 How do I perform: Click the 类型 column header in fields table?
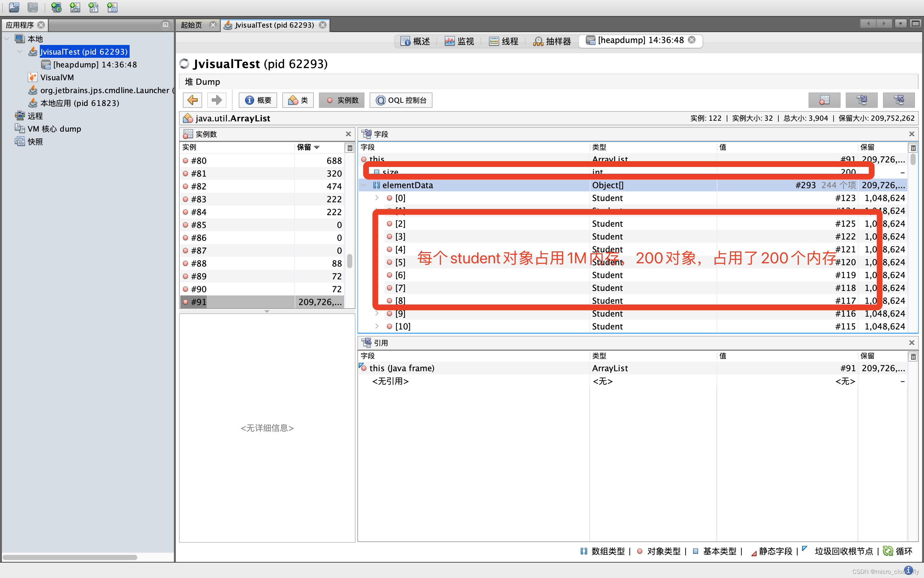(653, 147)
